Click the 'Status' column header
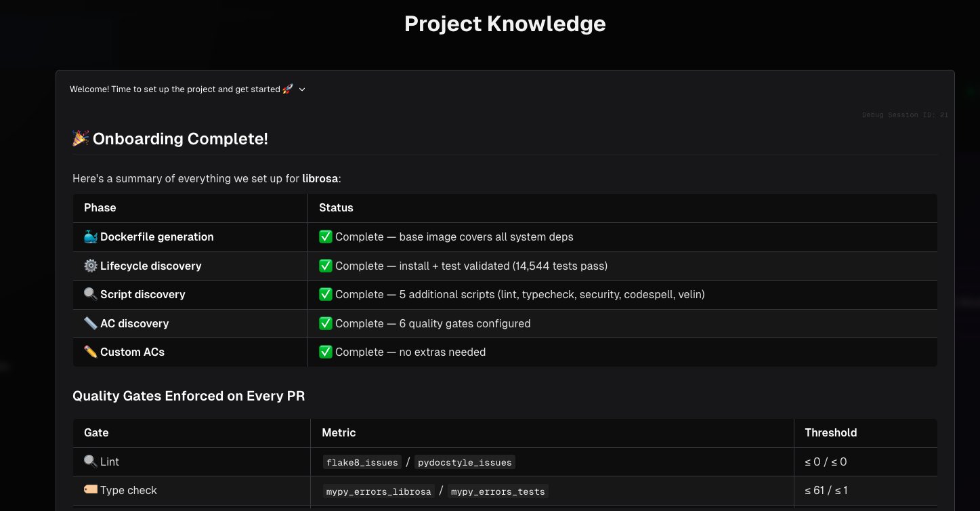 point(336,208)
